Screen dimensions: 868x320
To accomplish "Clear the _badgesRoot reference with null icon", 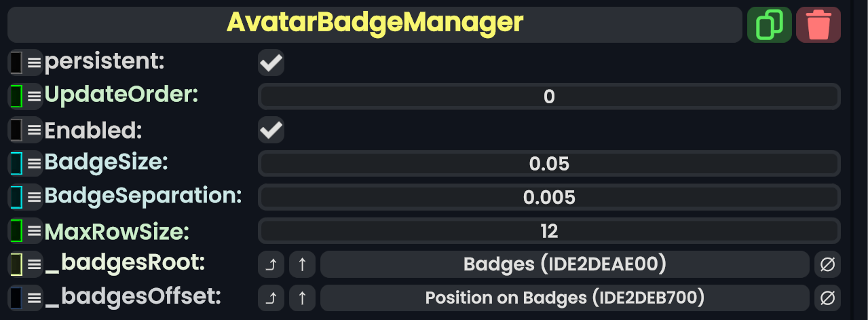I will click(827, 264).
